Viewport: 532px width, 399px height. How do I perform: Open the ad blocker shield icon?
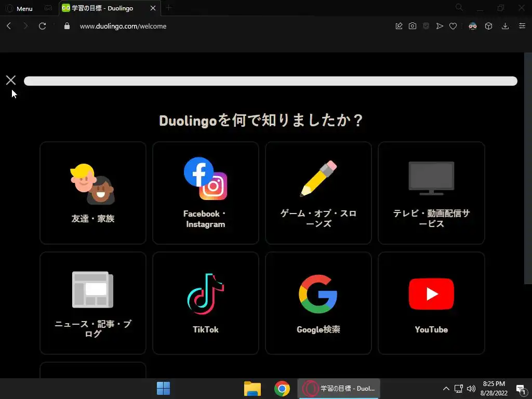(426, 26)
